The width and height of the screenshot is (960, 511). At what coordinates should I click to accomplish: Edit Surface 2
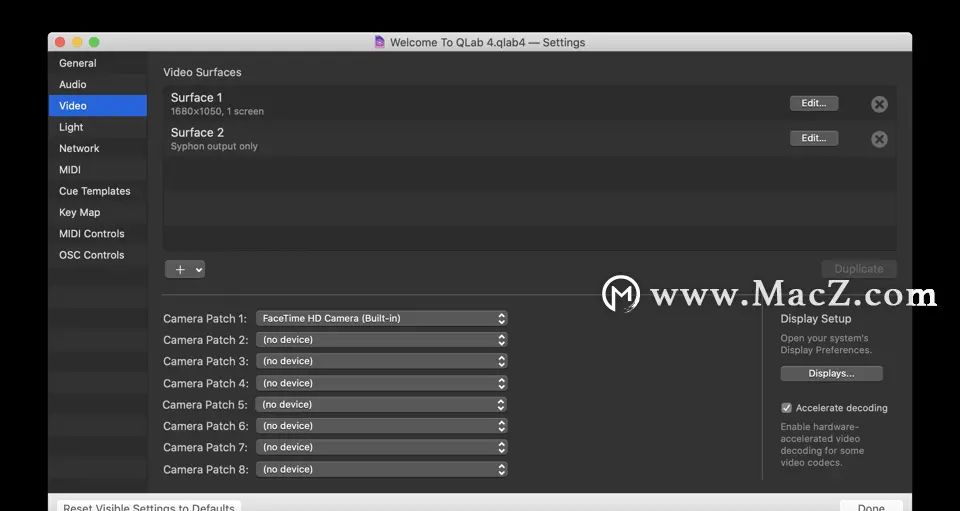[814, 138]
